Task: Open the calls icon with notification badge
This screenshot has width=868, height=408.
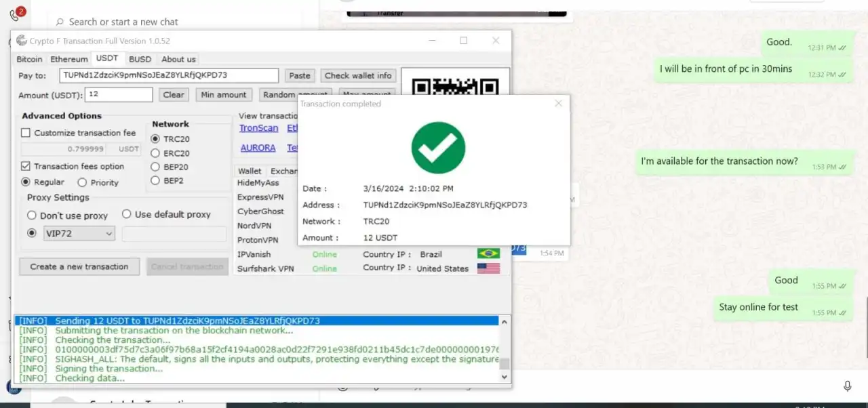Action: [16, 15]
